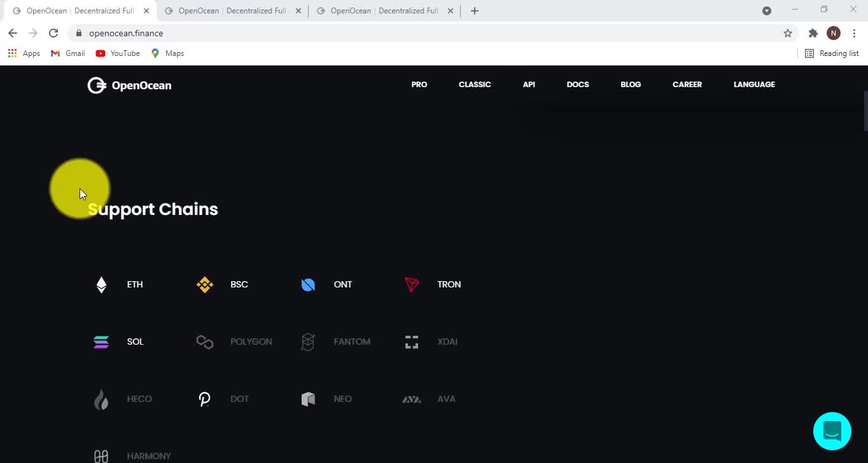This screenshot has height=463, width=868.
Task: Go to the PRO page
Action: (x=419, y=85)
